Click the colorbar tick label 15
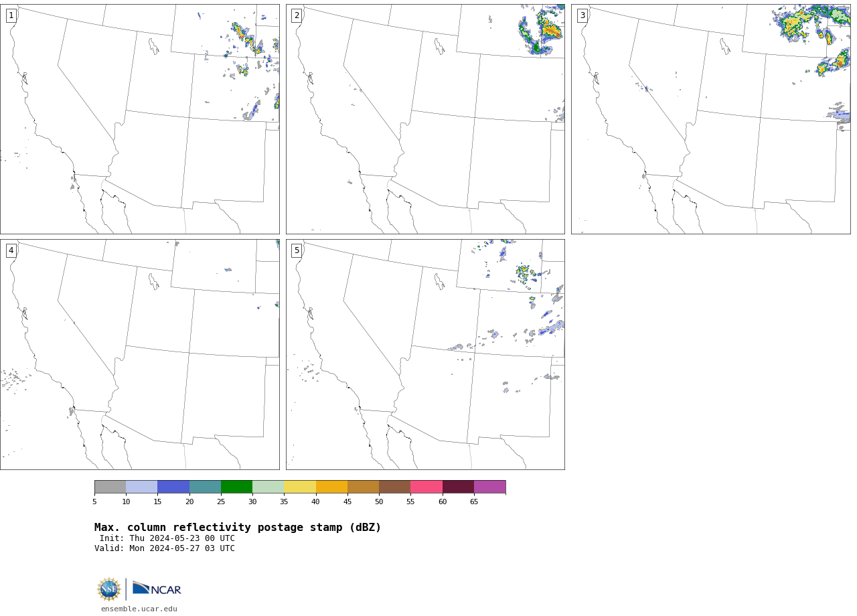This screenshot has height=616, width=857. click(157, 502)
